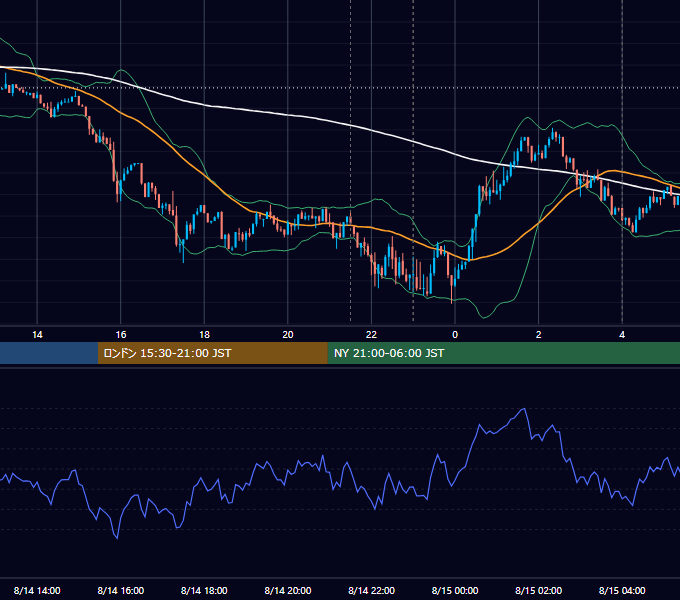This screenshot has height=600, width=680.
Task: Click the 8/14 14:00 date label
Action: [37, 590]
